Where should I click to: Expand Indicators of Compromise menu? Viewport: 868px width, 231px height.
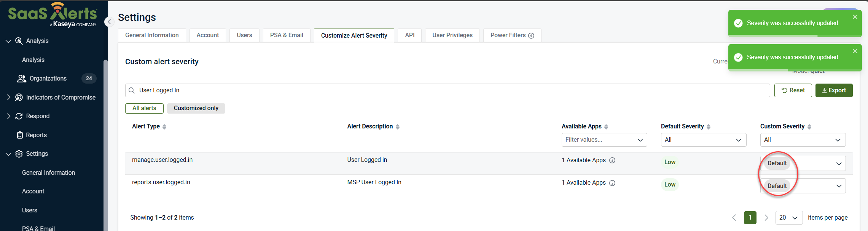[x=9, y=98]
